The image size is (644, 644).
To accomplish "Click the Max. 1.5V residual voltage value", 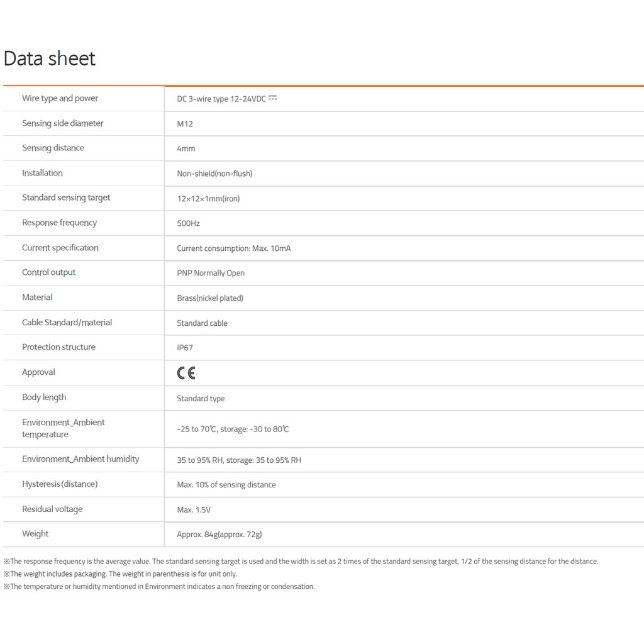I will pos(194,509).
